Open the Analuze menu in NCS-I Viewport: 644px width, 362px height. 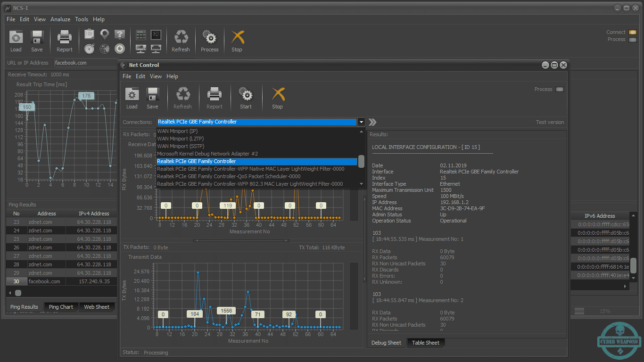[x=60, y=19]
